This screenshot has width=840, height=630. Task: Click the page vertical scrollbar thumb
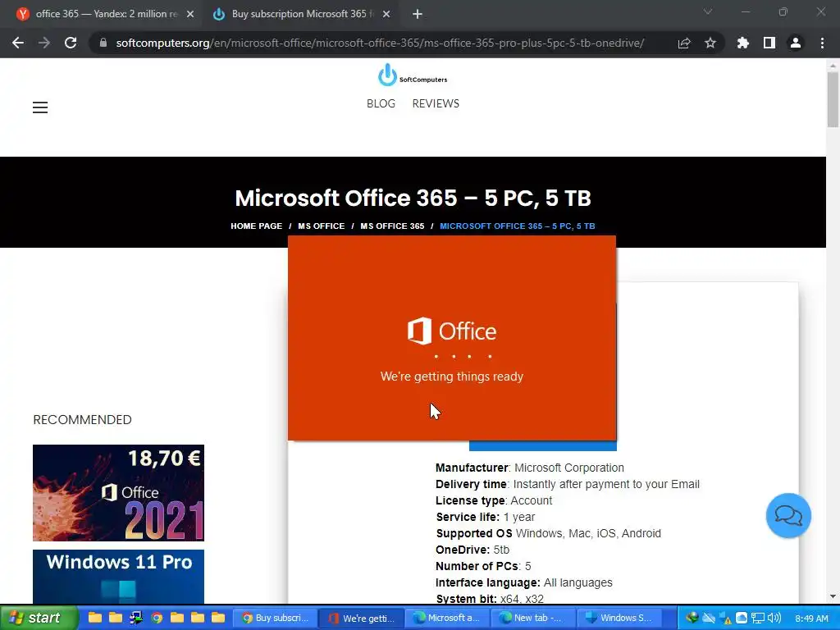833,99
